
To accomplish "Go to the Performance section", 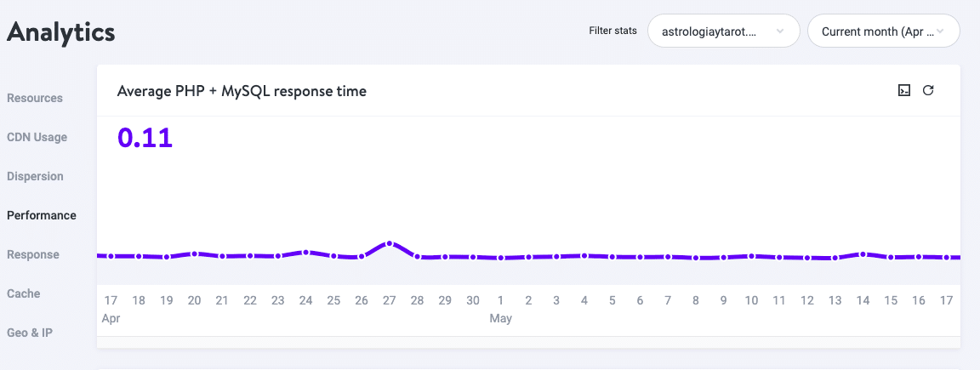I will pyautogui.click(x=42, y=215).
